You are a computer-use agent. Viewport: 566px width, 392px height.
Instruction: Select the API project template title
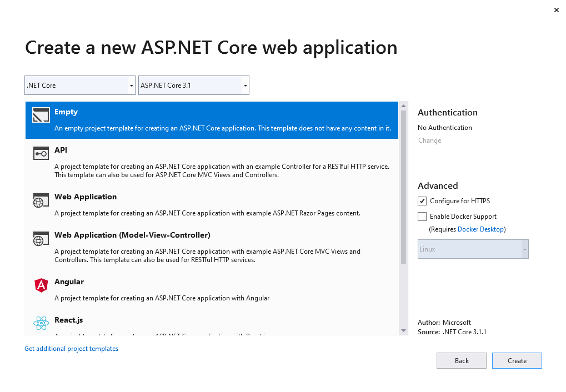tap(61, 150)
